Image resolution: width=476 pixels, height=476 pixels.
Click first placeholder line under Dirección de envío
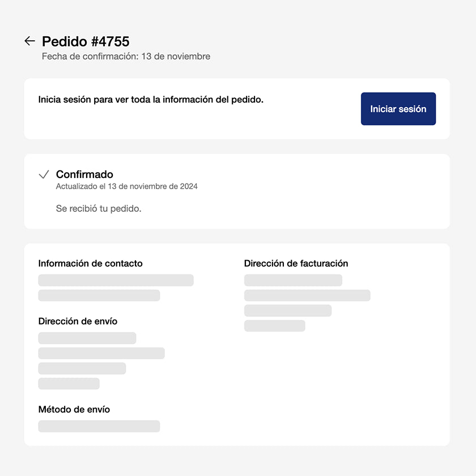(x=87, y=338)
